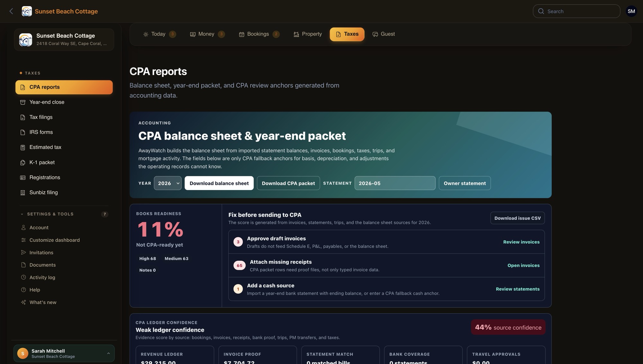Click the K-1 packet copy icon
This screenshot has width=643, height=364.
point(23,162)
